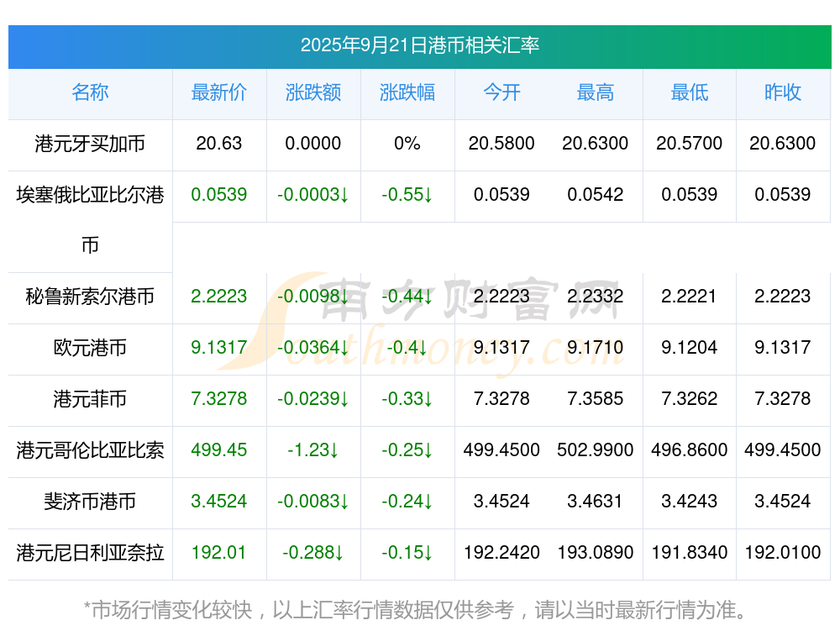
Task: Click latest price 20.63 for 港元牙买加币
Action: pyautogui.click(x=219, y=144)
